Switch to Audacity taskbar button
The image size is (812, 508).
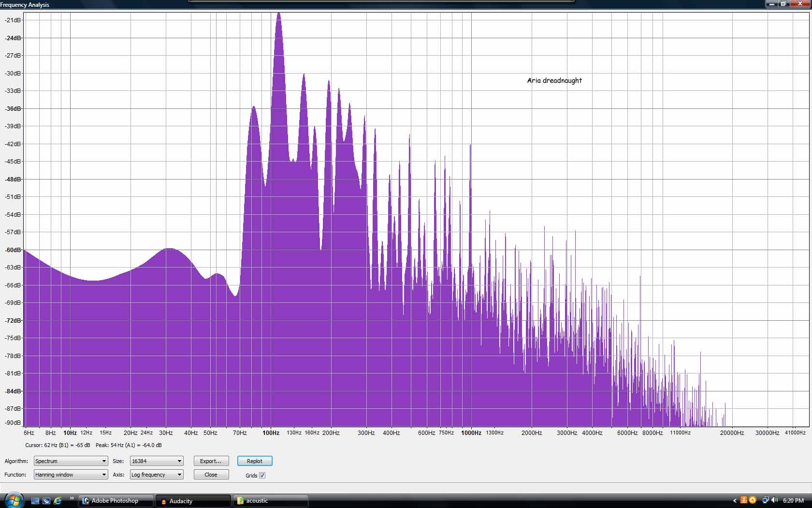[x=193, y=501]
